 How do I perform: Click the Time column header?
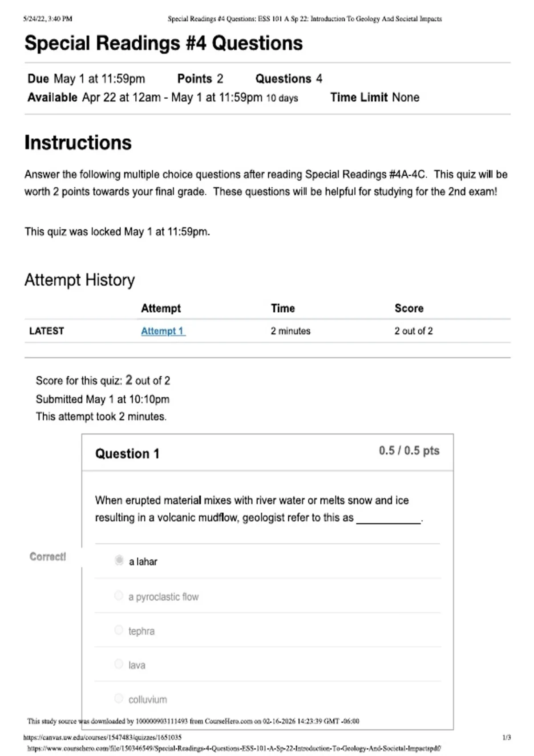coord(283,308)
